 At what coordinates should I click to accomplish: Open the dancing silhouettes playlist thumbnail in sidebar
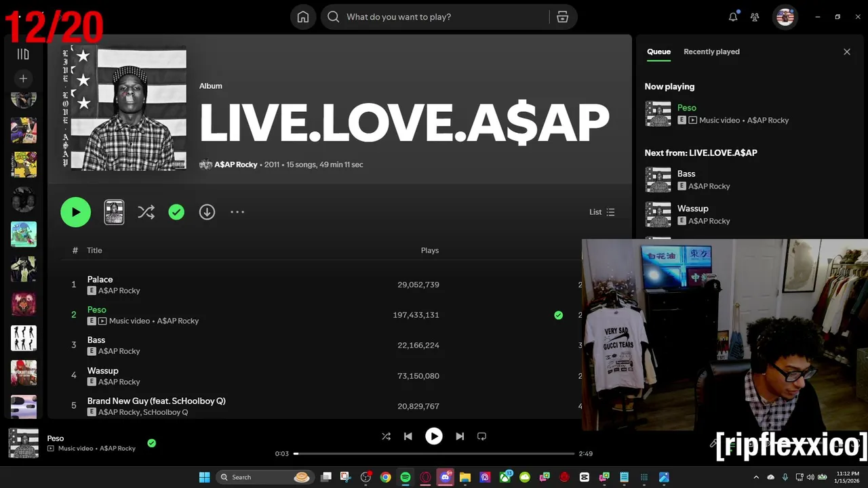[x=24, y=338]
